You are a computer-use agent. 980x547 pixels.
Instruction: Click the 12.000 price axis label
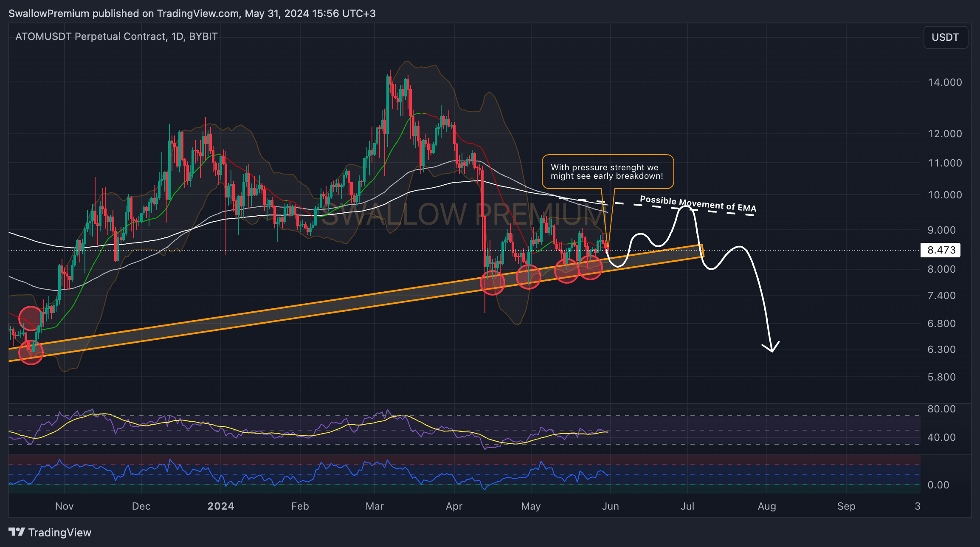tap(945, 134)
